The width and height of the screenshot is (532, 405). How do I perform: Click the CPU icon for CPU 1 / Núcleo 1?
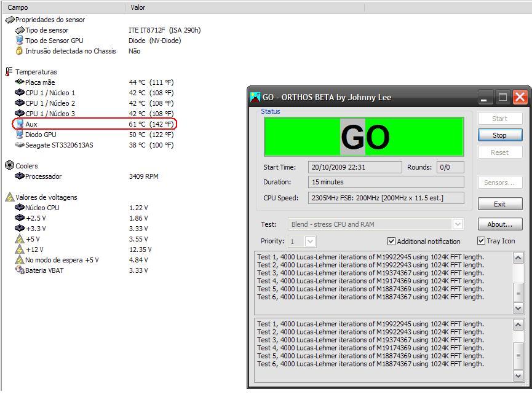[20, 92]
